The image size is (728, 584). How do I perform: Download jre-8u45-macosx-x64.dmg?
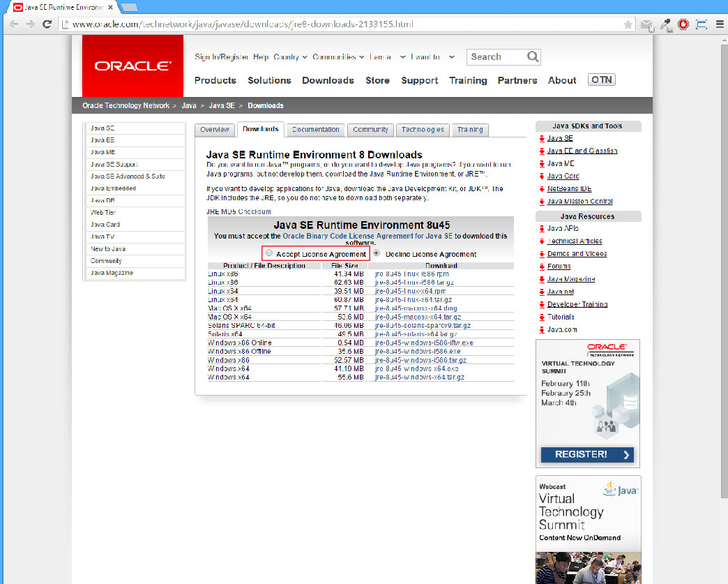click(416, 308)
